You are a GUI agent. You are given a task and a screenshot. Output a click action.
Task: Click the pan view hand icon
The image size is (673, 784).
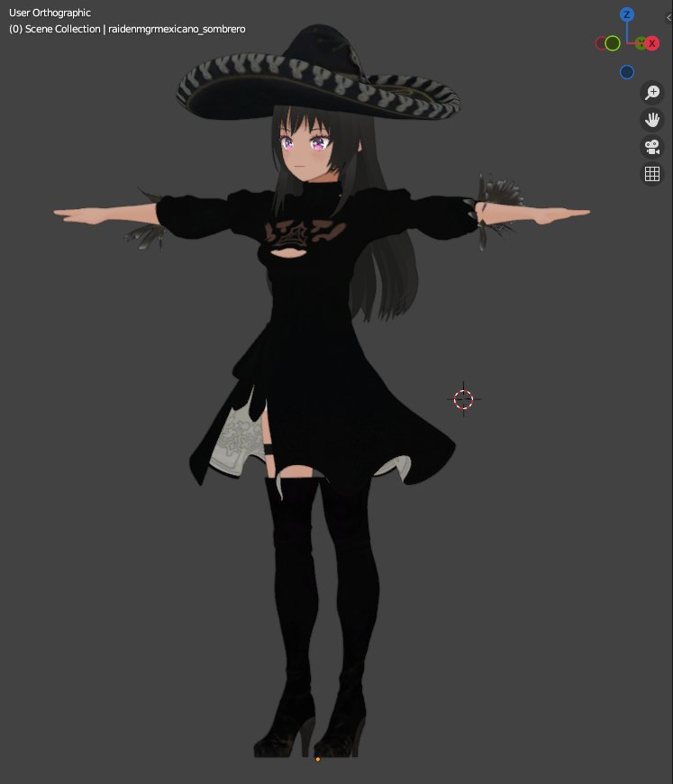click(652, 120)
